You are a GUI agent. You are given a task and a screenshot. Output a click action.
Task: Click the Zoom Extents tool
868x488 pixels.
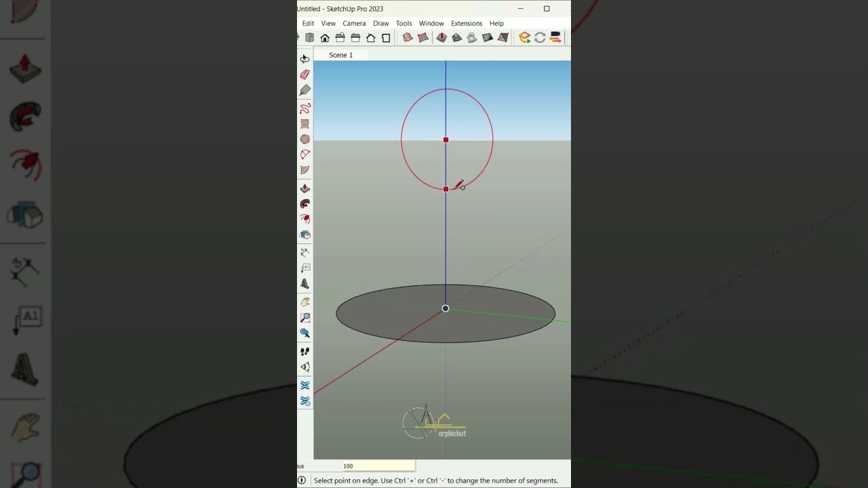(x=304, y=333)
